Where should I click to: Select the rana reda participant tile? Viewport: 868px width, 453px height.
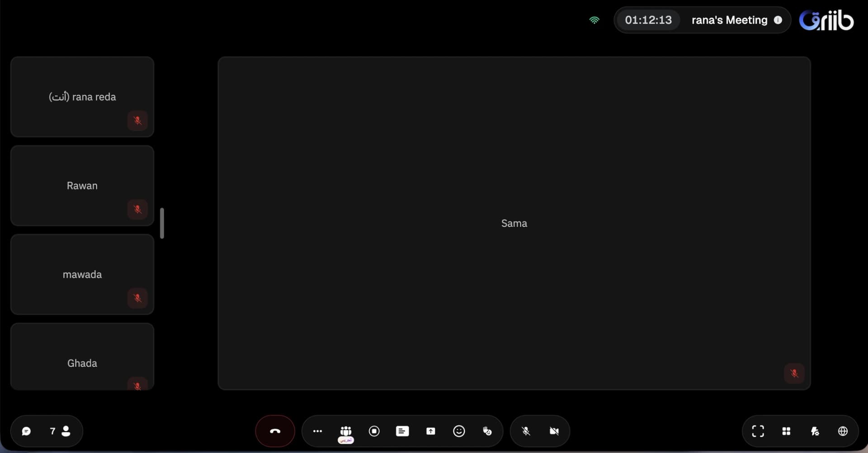pyautogui.click(x=82, y=96)
